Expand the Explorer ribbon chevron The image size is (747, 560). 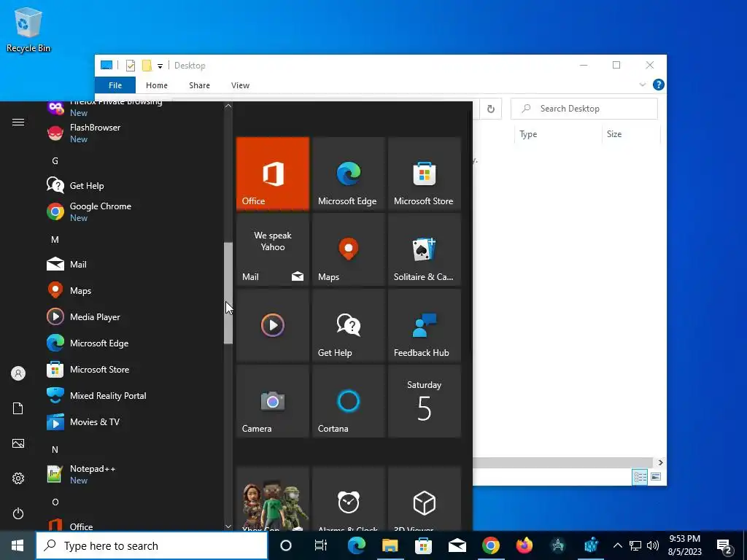click(642, 85)
